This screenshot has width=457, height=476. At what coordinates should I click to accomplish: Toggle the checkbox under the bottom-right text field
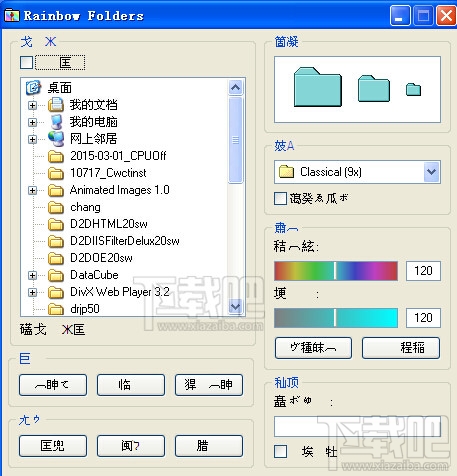pos(280,452)
